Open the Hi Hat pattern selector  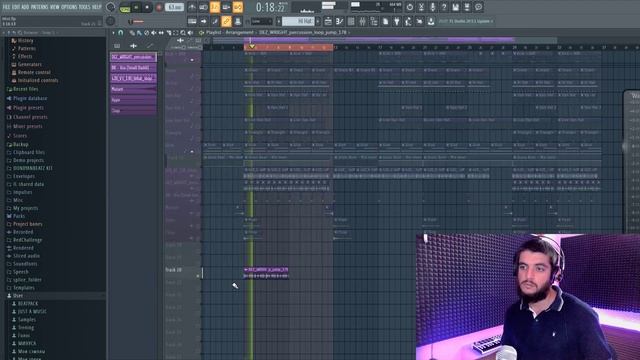(x=298, y=21)
